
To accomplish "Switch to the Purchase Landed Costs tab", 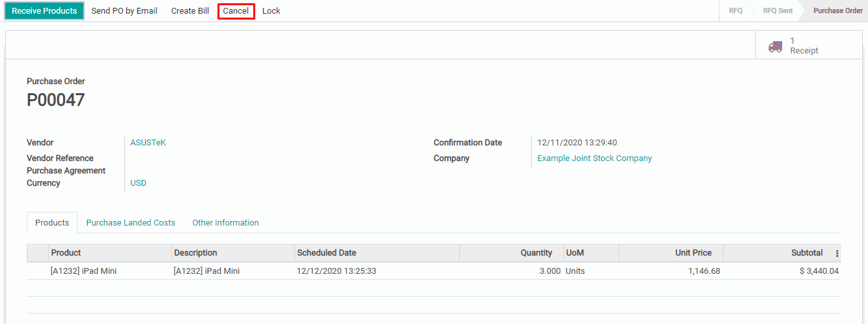I will (131, 223).
